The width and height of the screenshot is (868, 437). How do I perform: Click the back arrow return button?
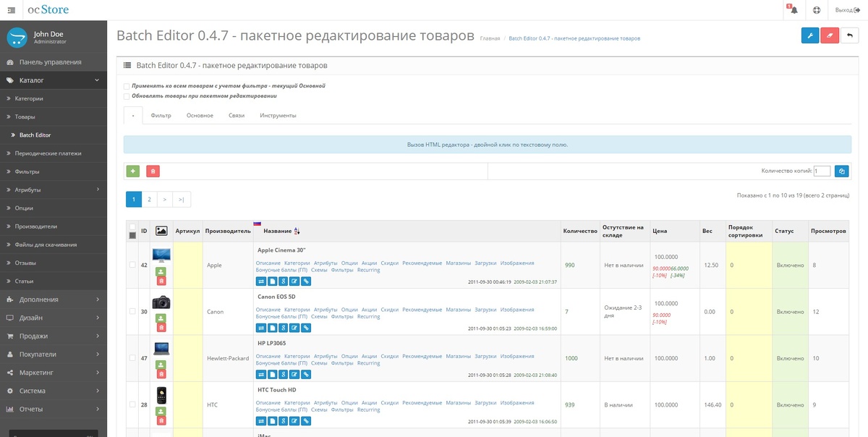[850, 35]
